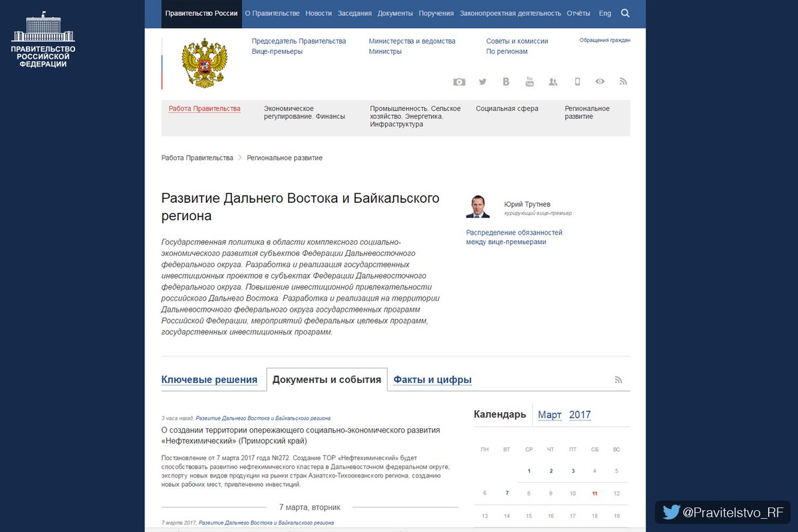Select 'Экономическое регулирование. Финансы' section
The image size is (798, 532).
pos(305,112)
